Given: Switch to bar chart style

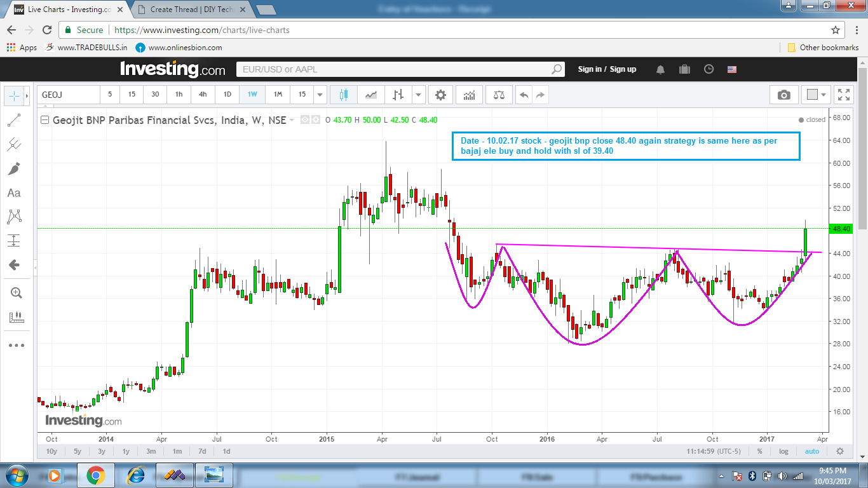Looking at the screenshot, I should (398, 95).
